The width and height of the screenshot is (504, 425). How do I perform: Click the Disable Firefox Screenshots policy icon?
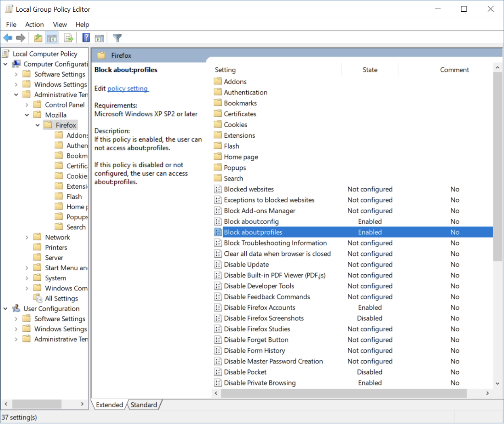click(x=218, y=318)
